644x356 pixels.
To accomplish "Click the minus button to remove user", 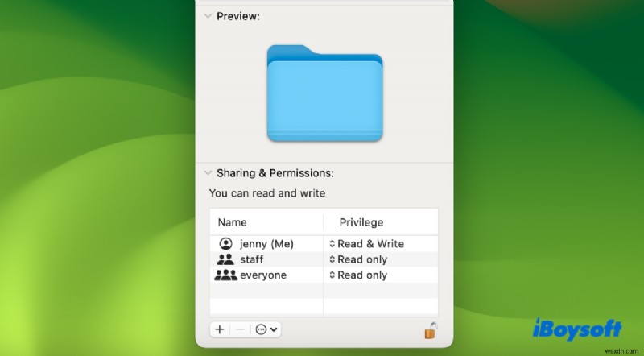I will coord(240,329).
